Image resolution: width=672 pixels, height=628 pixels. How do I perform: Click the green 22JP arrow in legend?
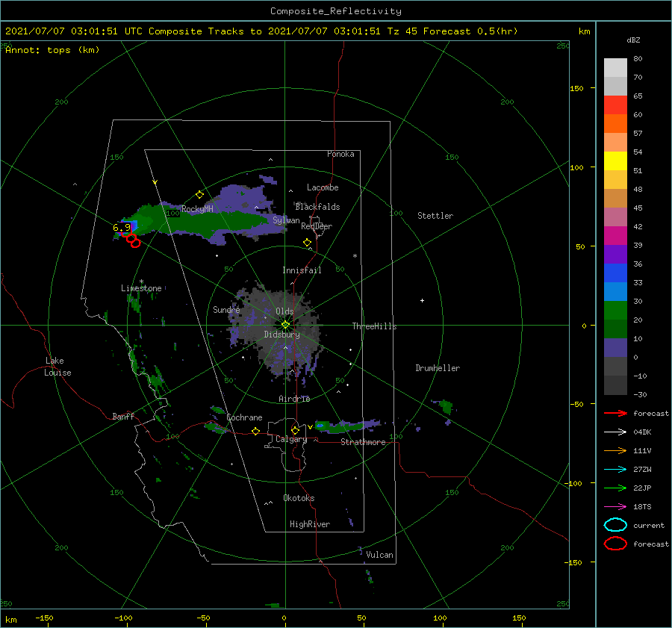coord(615,488)
